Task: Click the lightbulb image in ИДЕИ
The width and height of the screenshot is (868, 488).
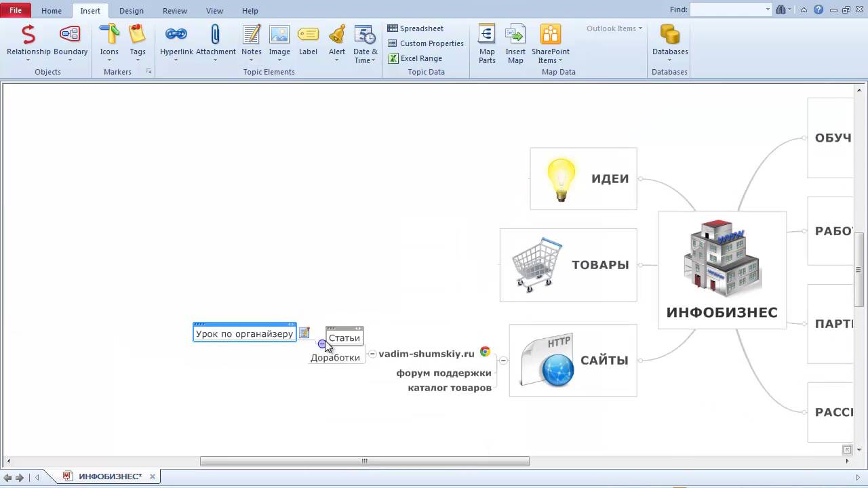Action: coord(561,179)
